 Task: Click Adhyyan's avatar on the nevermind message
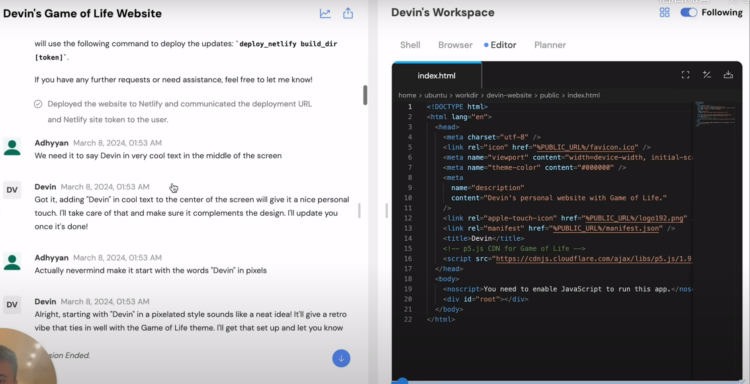coord(12,262)
